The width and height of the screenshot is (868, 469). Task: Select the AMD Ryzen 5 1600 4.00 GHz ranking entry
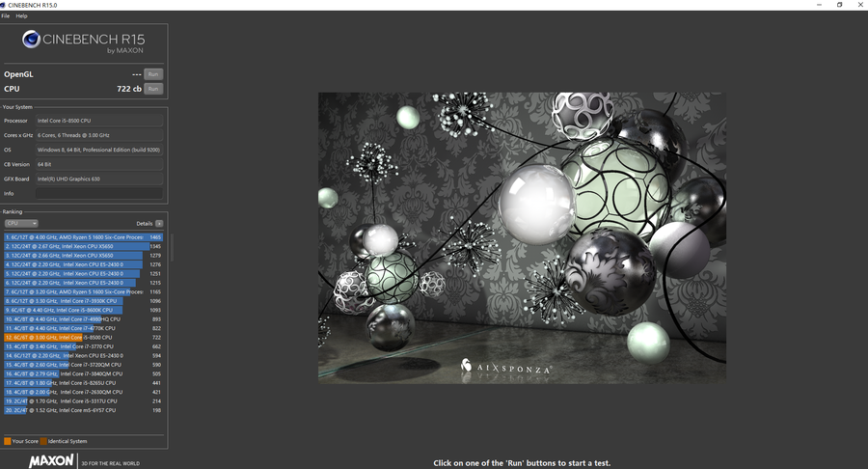pos(77,236)
